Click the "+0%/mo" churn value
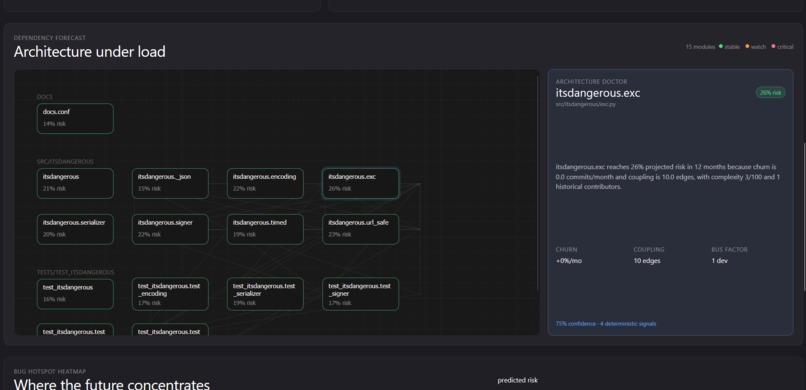This screenshot has width=806, height=390. [x=569, y=261]
